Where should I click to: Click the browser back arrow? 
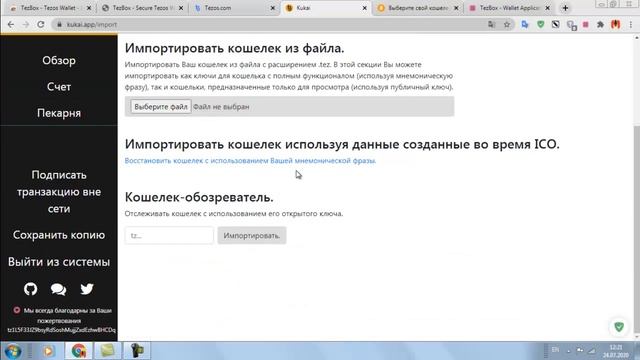pos(11,24)
